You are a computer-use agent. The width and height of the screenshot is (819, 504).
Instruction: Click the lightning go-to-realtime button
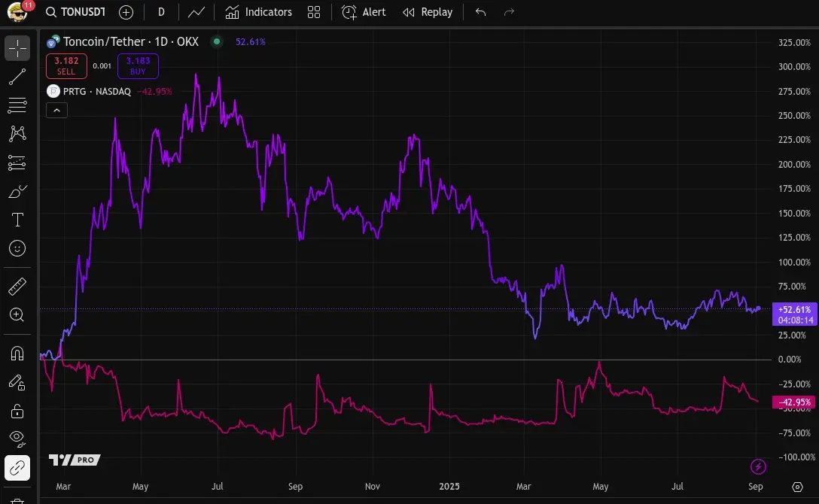coord(759,466)
